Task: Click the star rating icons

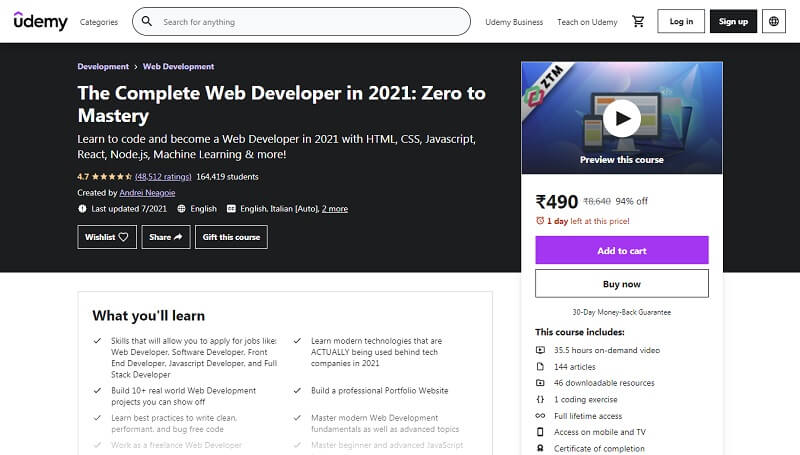Action: (x=111, y=177)
